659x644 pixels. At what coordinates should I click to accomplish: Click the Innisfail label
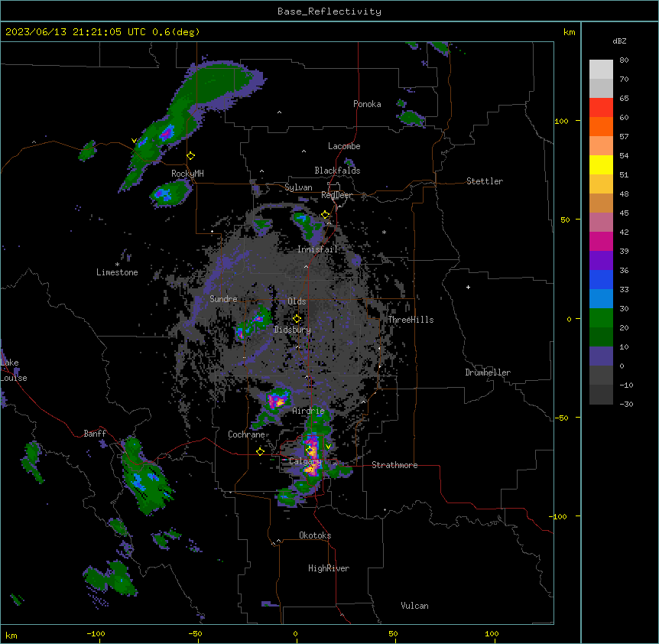pyautogui.click(x=317, y=249)
